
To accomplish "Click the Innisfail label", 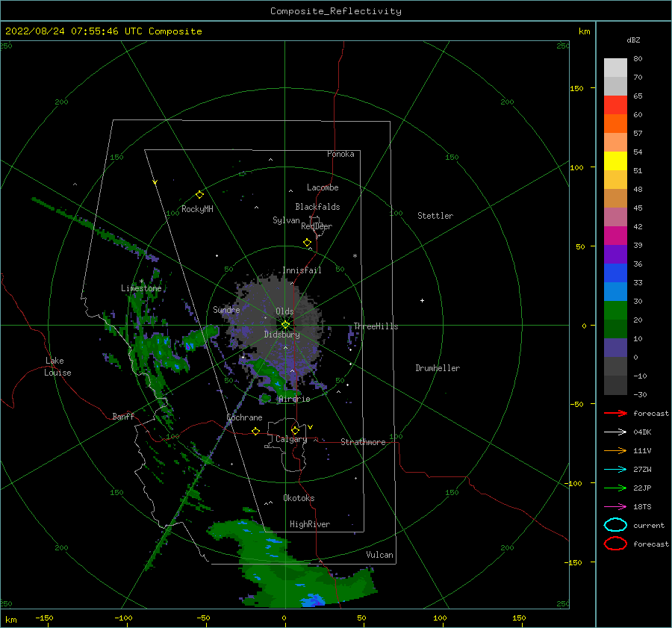I will point(302,270).
